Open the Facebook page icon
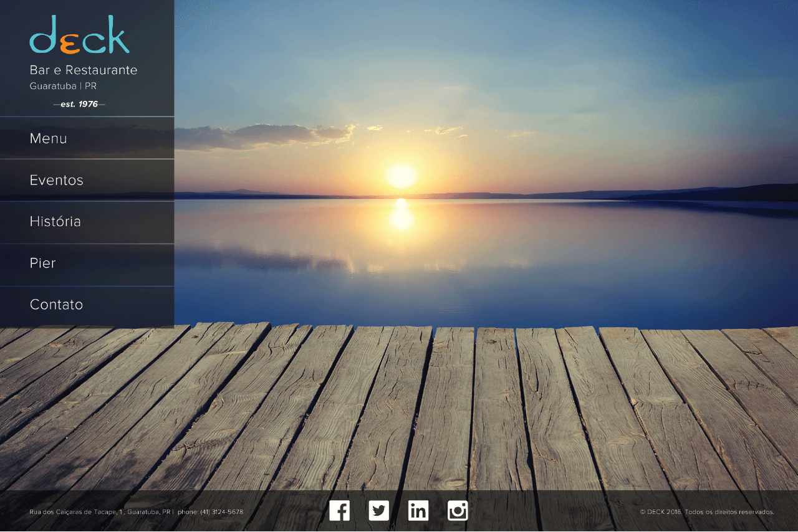Screen dimensions: 798x532 click(x=339, y=511)
